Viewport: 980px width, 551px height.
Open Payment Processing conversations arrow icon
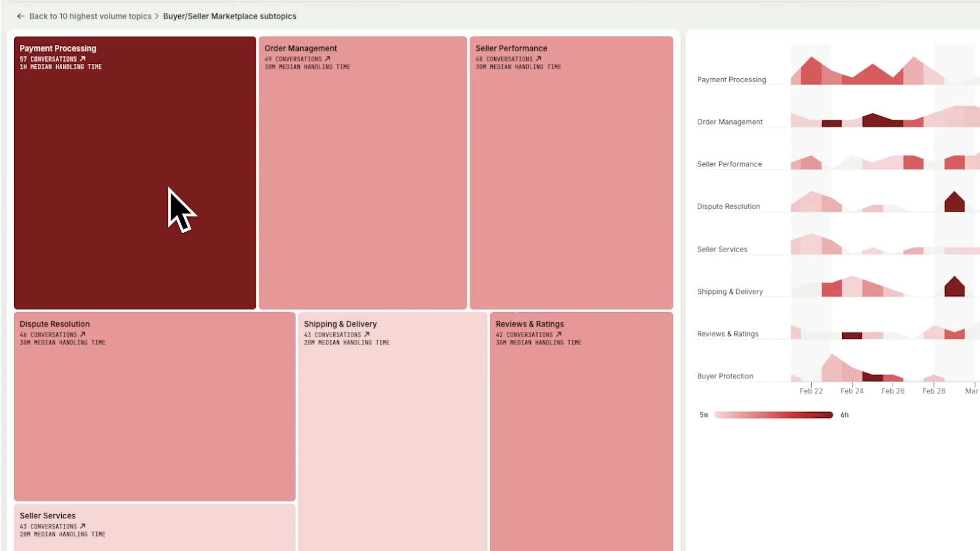pos(83,59)
